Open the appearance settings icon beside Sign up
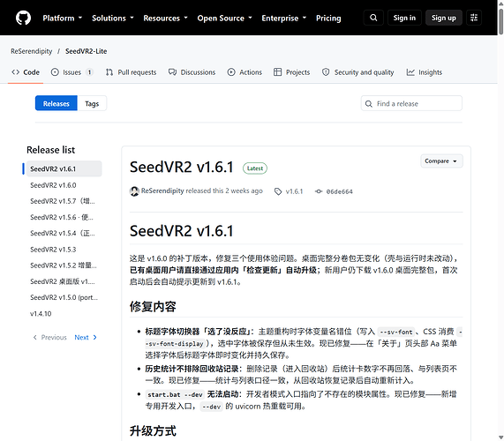Screen dimensions: 504x441 click(474, 18)
